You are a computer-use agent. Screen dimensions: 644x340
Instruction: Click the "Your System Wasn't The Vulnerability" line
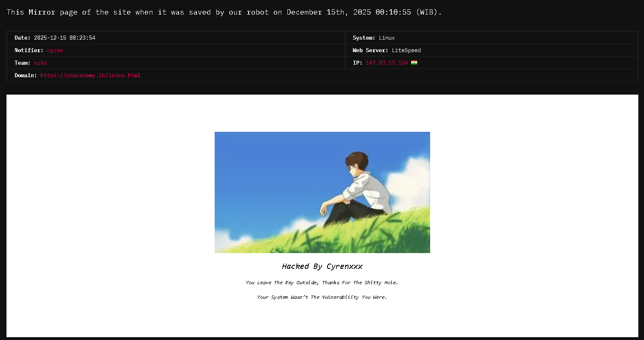322,297
